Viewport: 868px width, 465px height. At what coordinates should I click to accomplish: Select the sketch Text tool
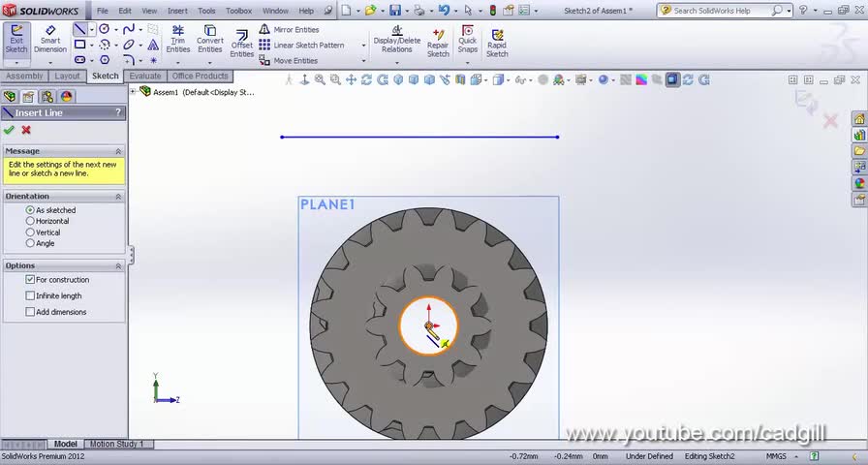point(153,45)
